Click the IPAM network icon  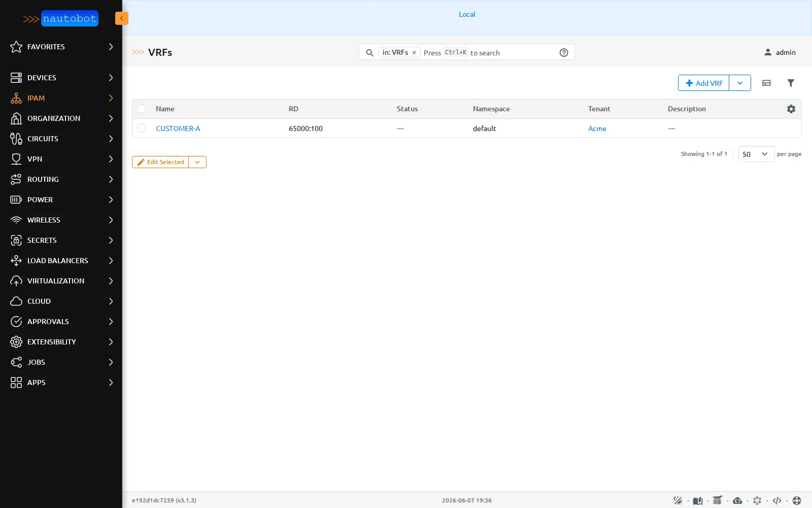click(16, 98)
